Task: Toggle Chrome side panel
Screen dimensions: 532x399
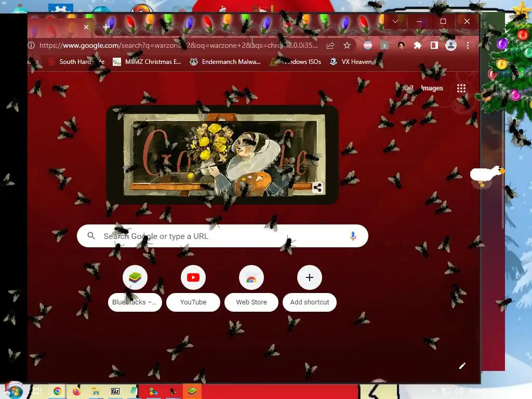Action: (x=434, y=46)
